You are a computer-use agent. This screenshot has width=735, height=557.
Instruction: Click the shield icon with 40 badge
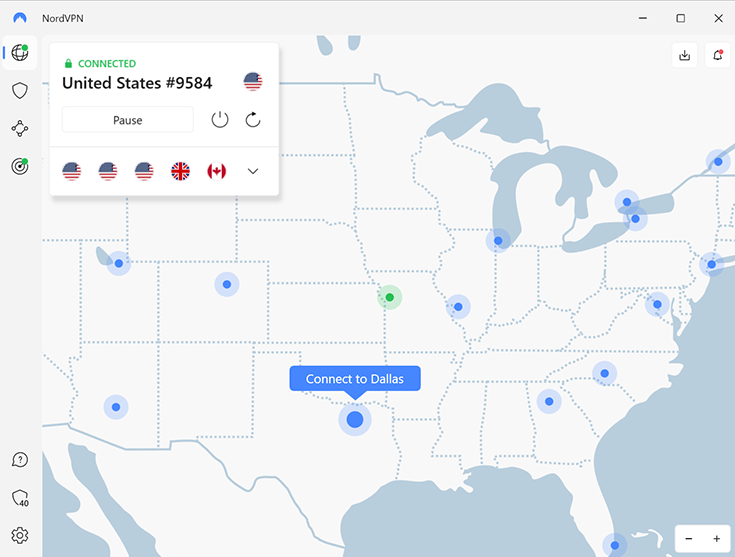pyautogui.click(x=20, y=498)
